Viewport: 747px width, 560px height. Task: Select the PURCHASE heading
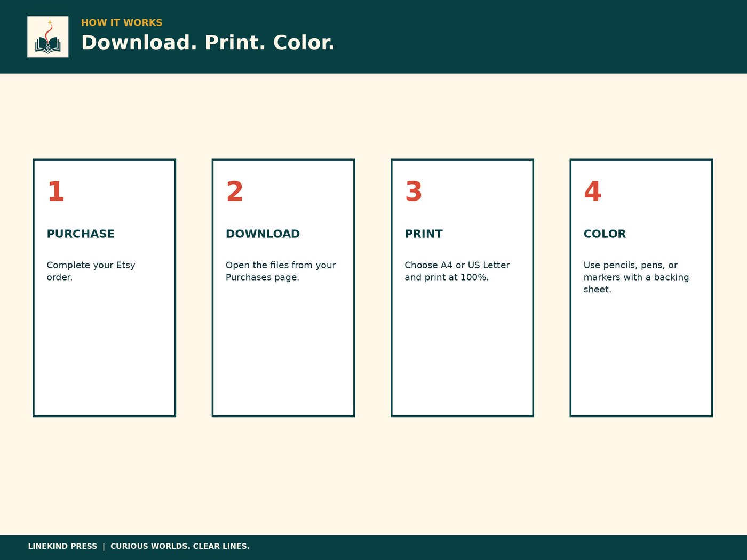point(81,234)
